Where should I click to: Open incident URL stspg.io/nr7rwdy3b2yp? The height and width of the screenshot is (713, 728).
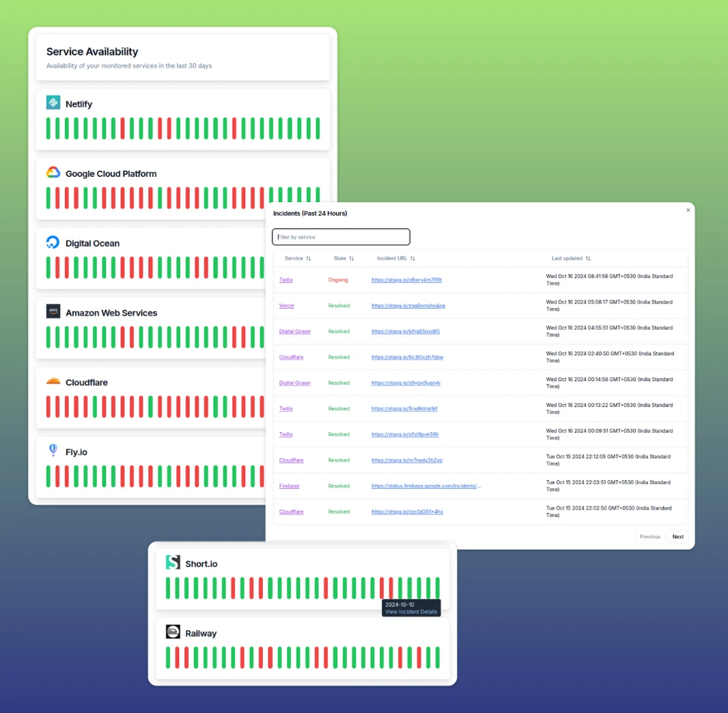click(407, 460)
